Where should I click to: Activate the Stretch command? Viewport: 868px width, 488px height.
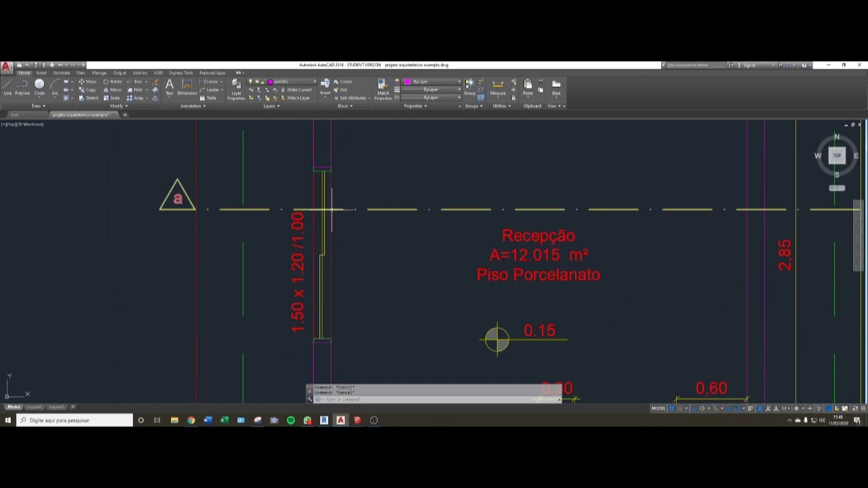(89, 98)
